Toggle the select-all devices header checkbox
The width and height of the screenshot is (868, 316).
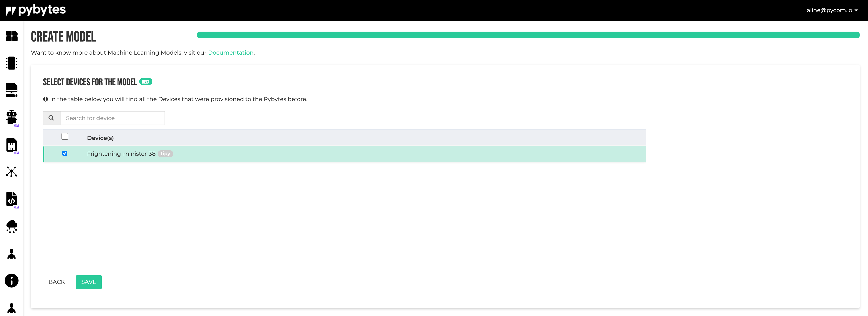[x=65, y=136]
